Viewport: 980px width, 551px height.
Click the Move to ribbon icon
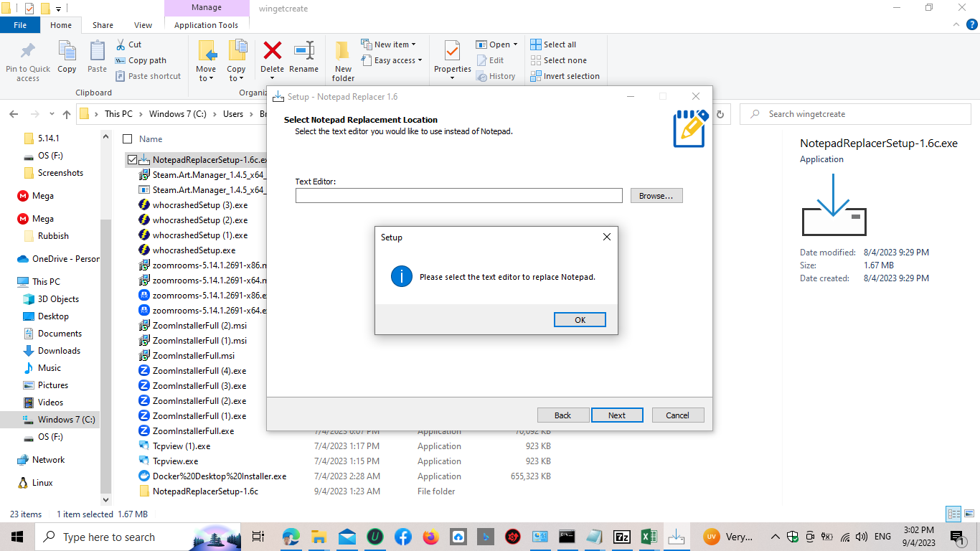206,60
